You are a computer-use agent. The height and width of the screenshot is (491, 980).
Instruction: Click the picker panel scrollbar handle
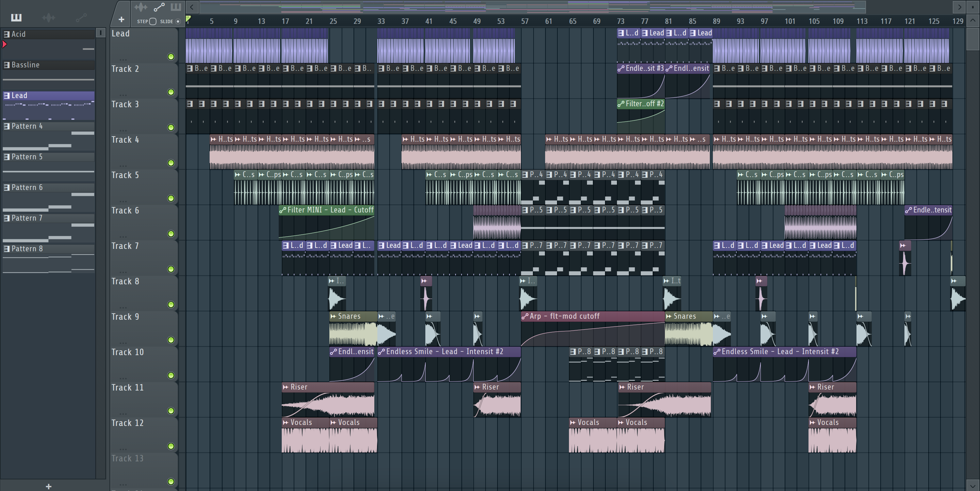100,33
